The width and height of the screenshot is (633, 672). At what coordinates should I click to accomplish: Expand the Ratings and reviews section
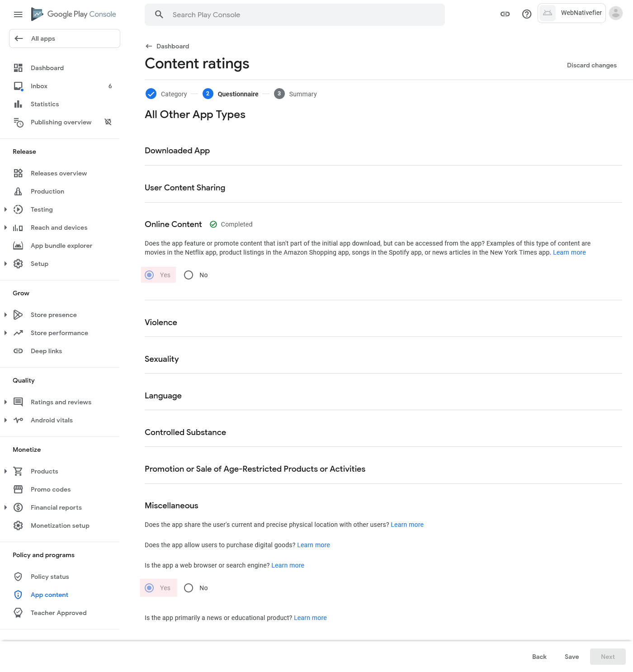coord(5,402)
